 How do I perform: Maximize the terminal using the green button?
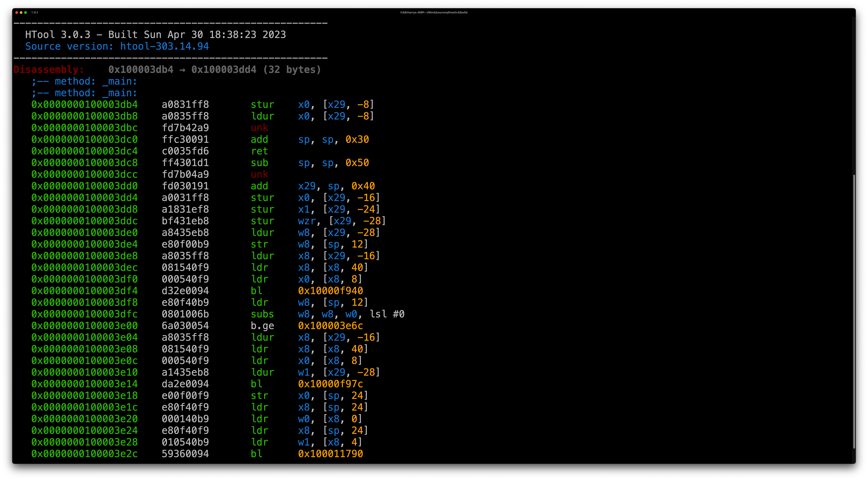(26, 13)
